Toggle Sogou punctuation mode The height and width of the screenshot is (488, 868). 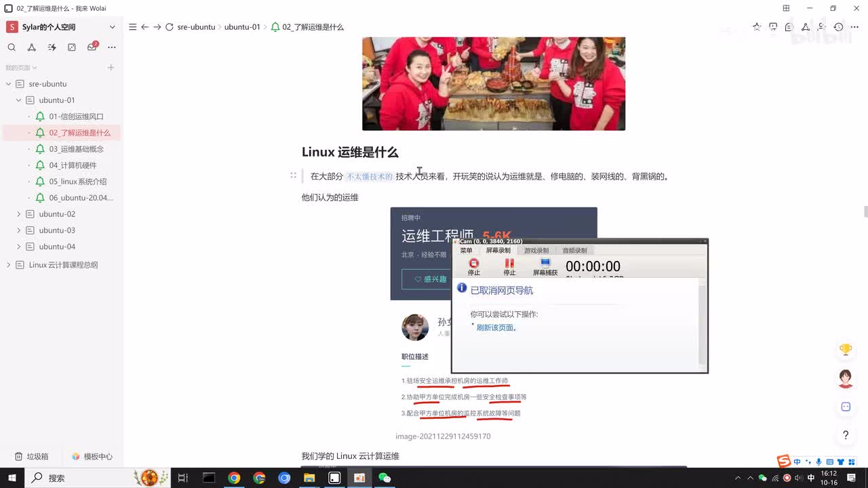(x=808, y=462)
